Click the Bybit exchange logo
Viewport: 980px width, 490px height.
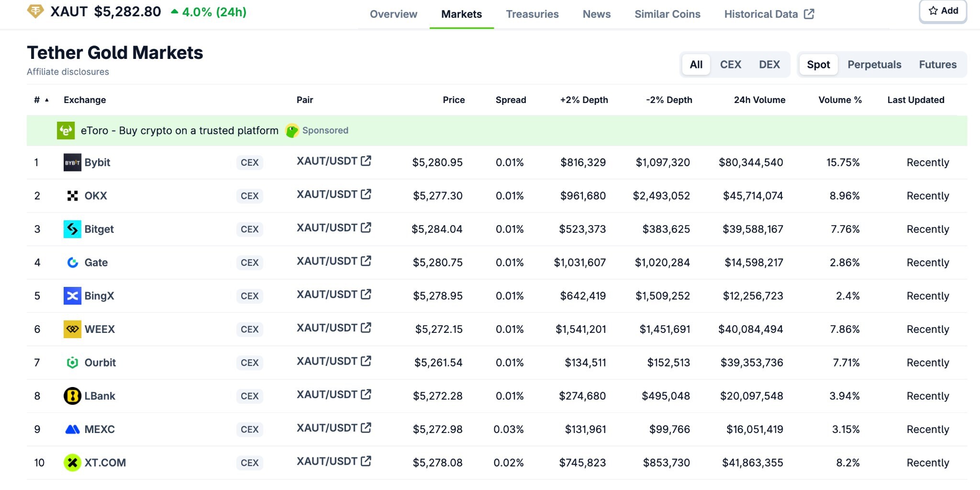click(x=72, y=162)
